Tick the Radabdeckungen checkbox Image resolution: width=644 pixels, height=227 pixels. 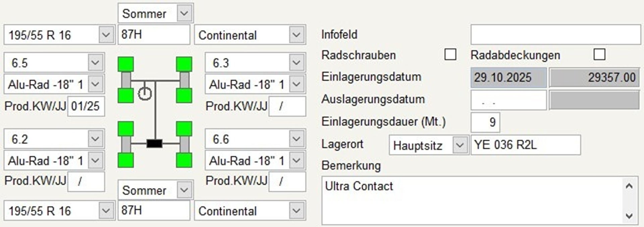(x=599, y=54)
